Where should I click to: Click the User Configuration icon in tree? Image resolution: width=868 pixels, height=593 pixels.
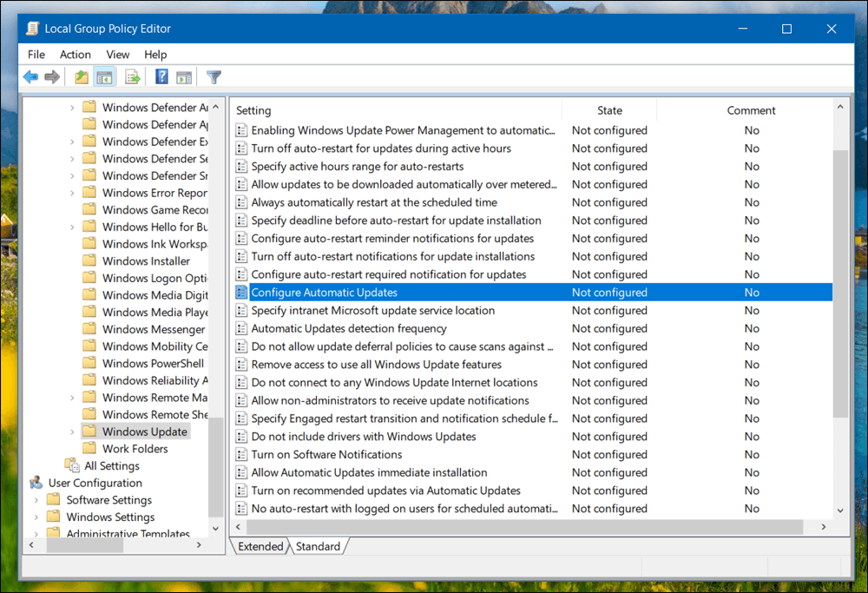point(36,482)
